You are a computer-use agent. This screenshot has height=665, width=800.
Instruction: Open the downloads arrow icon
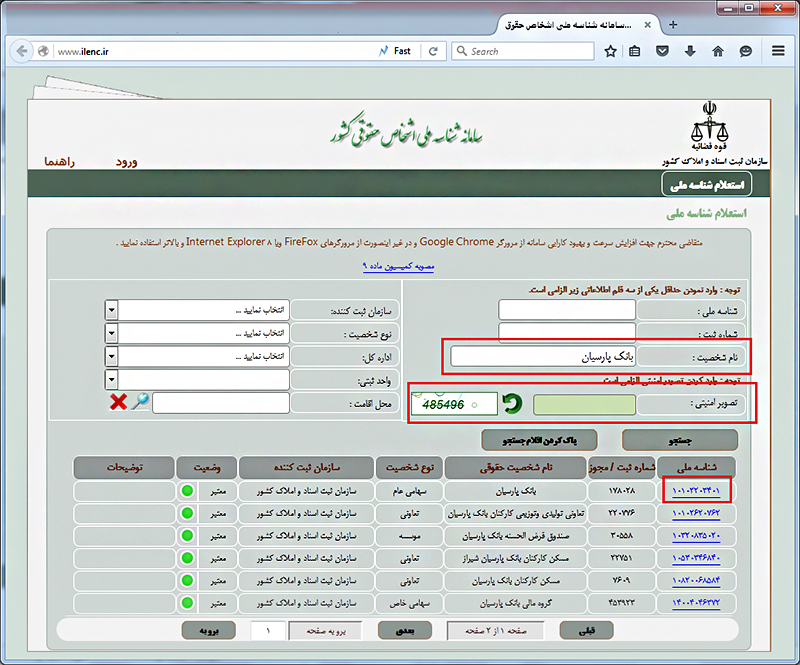click(x=690, y=51)
